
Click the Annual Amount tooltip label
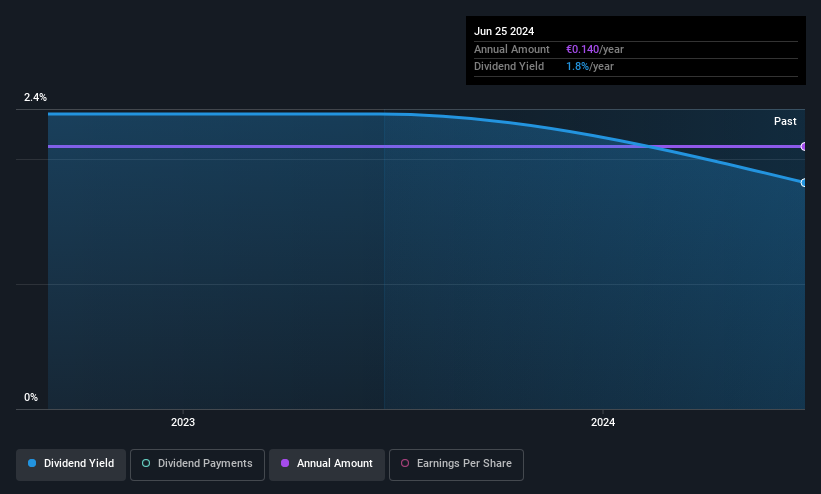point(512,49)
